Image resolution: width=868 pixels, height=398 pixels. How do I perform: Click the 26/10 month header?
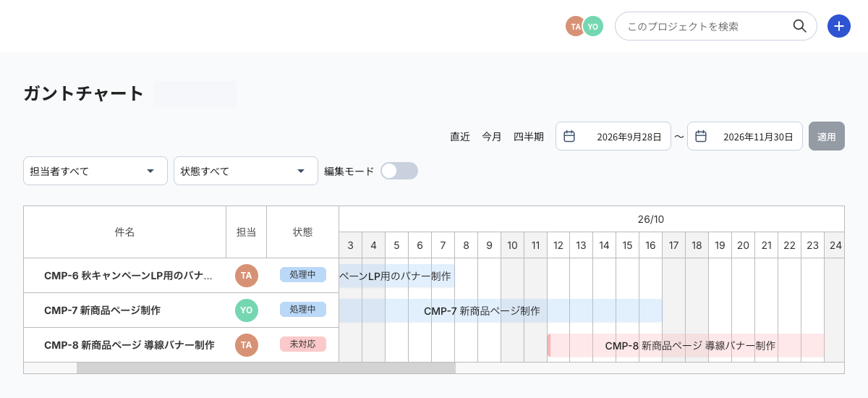[650, 219]
